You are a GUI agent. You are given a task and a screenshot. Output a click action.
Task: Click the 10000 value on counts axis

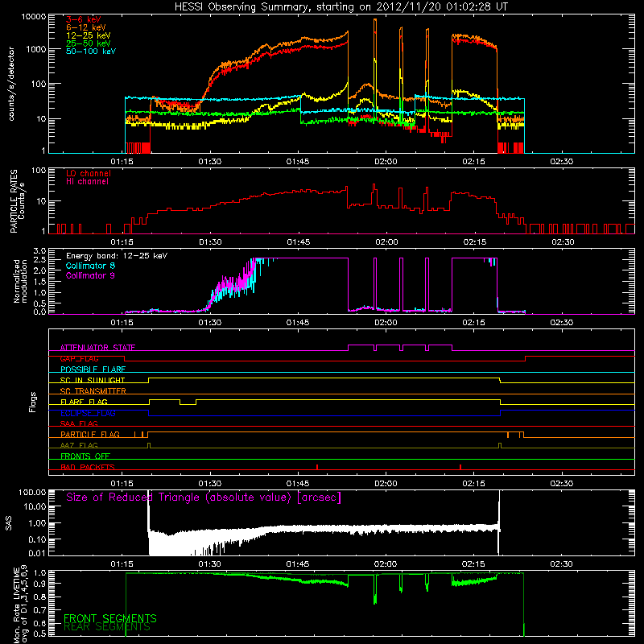click(34, 17)
